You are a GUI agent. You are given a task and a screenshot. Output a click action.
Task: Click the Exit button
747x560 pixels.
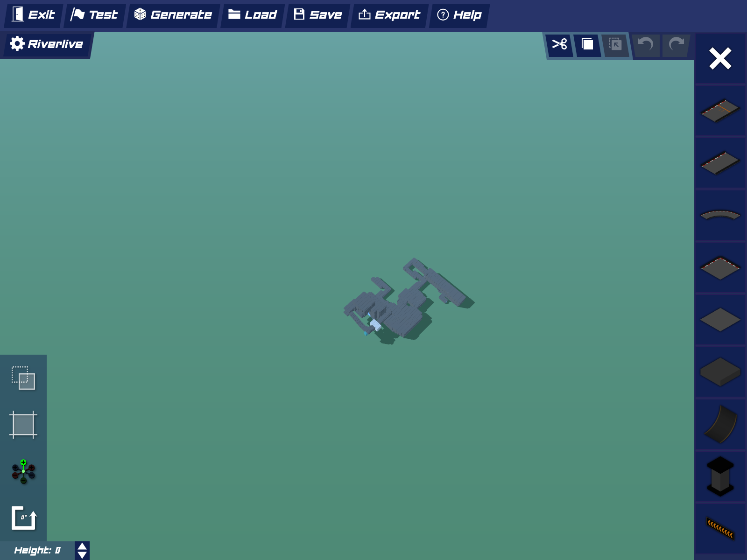coord(33,15)
